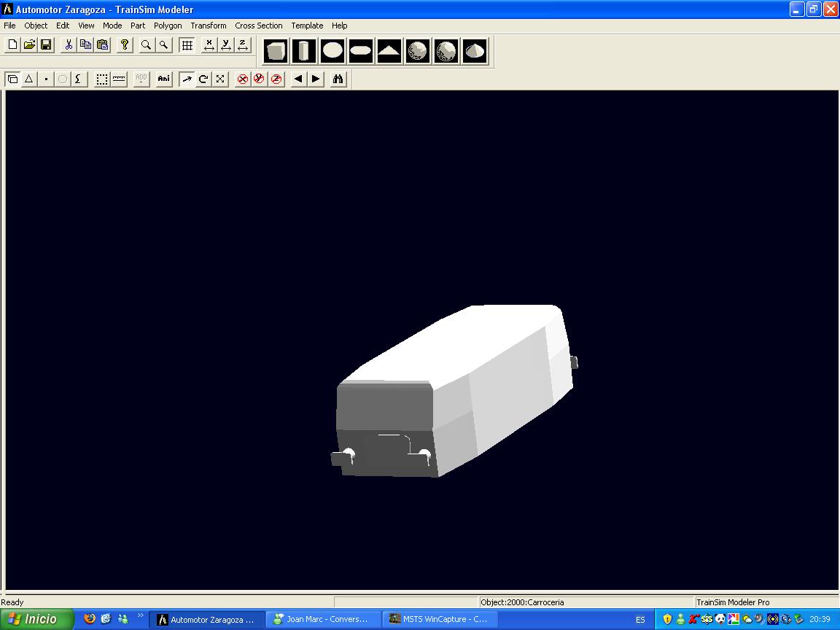Toggle the grid display button

187,45
